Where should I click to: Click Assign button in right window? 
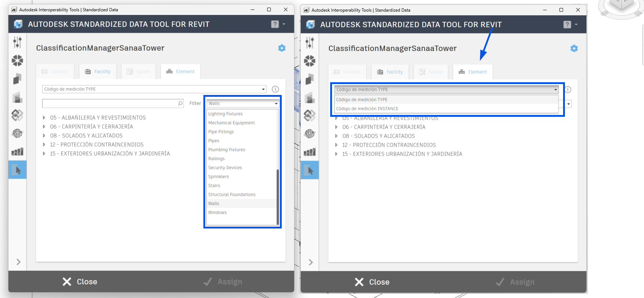515,282
